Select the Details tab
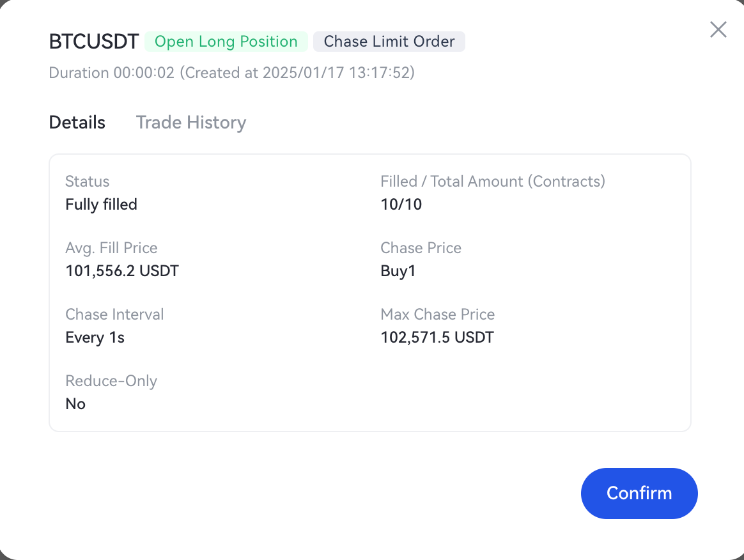 click(77, 122)
